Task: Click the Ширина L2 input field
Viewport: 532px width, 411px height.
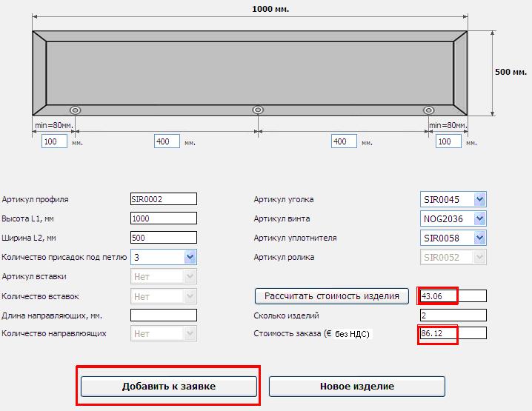Action: click(163, 238)
